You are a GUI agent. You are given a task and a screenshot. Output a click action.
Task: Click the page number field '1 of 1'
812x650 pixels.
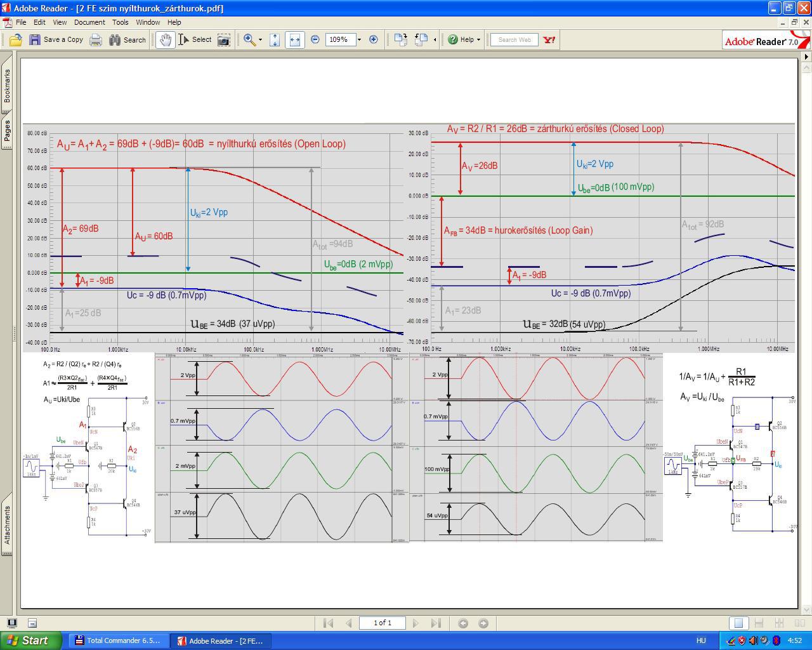(x=382, y=623)
